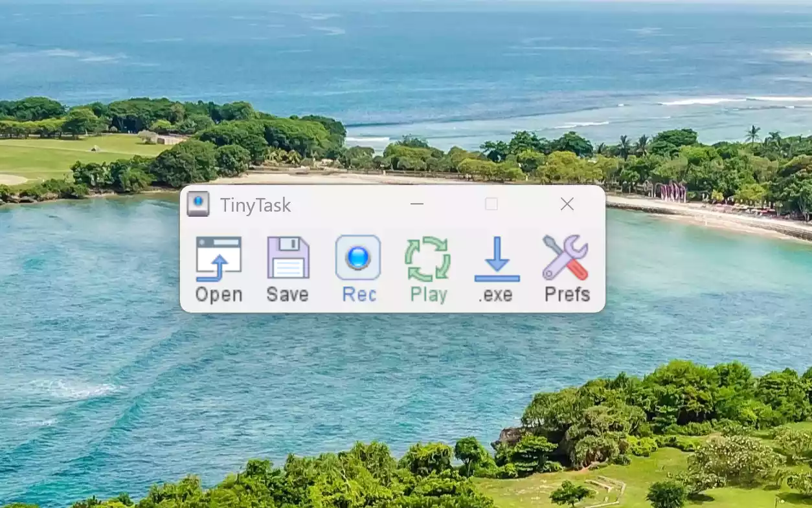Click the Prefs label text
Viewport: 812px width, 508px height.
[567, 295]
